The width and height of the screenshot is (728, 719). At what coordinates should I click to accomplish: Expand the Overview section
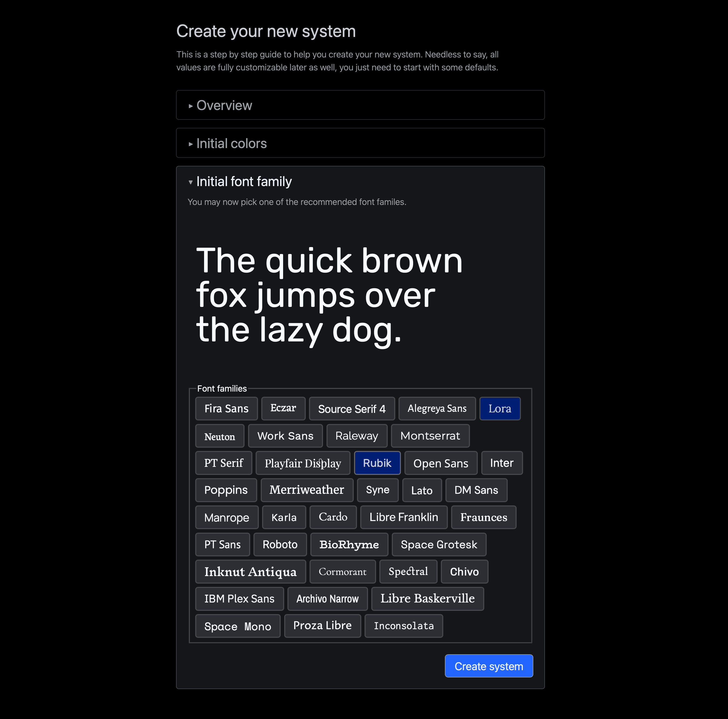224,105
